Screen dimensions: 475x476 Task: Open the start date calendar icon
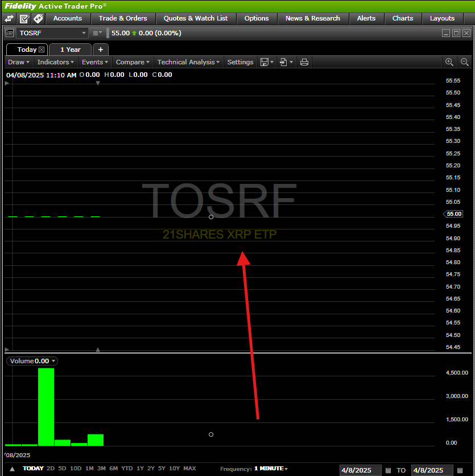point(388,470)
